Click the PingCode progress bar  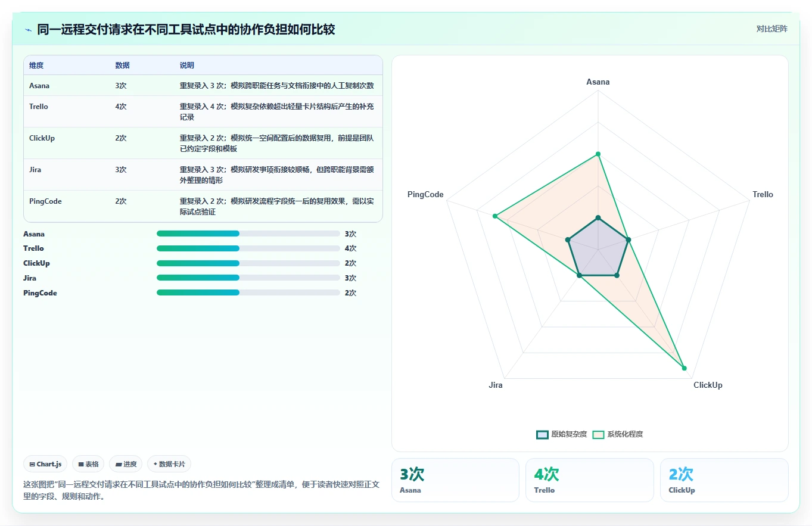click(x=248, y=292)
